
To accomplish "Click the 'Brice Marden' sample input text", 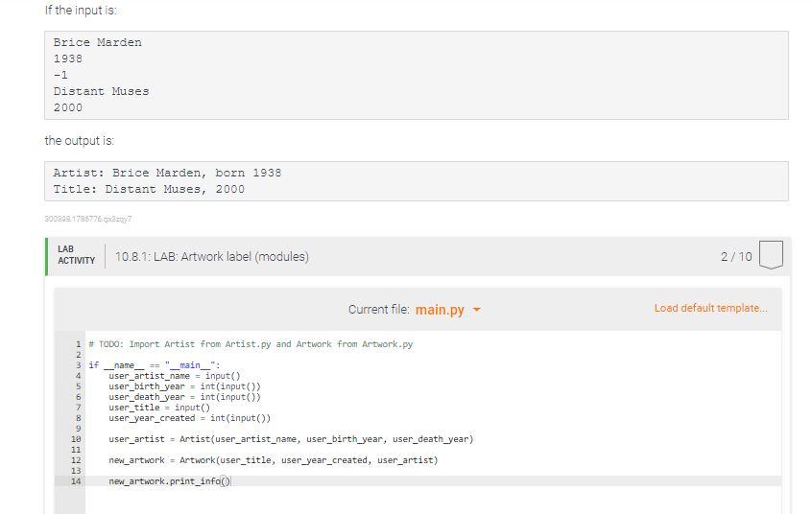I will click(97, 42).
